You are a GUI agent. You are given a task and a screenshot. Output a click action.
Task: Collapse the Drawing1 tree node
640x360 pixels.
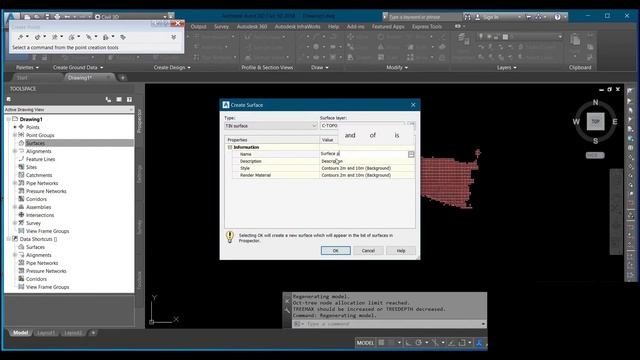8,119
